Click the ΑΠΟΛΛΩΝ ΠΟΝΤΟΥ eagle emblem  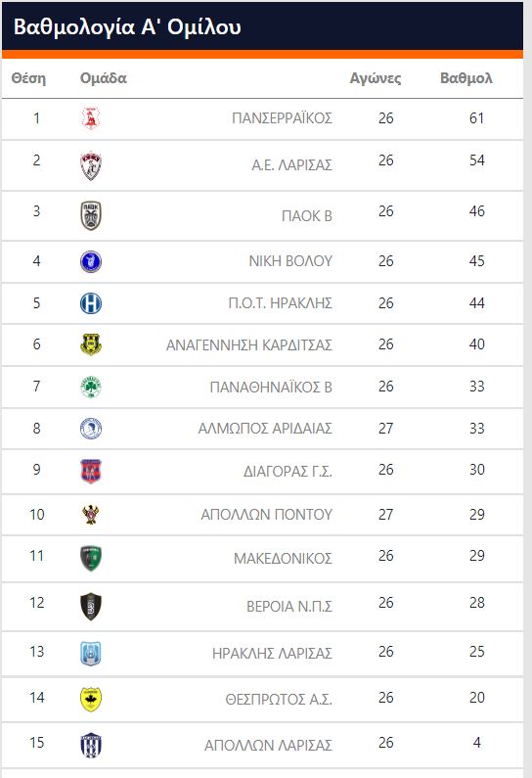click(91, 515)
